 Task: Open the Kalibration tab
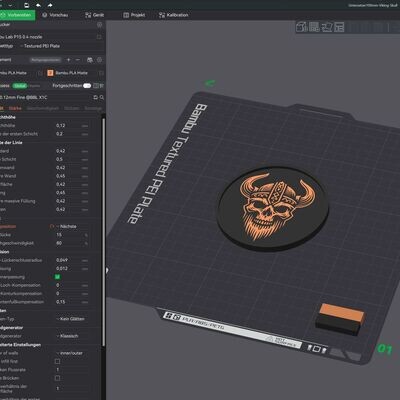click(x=174, y=15)
